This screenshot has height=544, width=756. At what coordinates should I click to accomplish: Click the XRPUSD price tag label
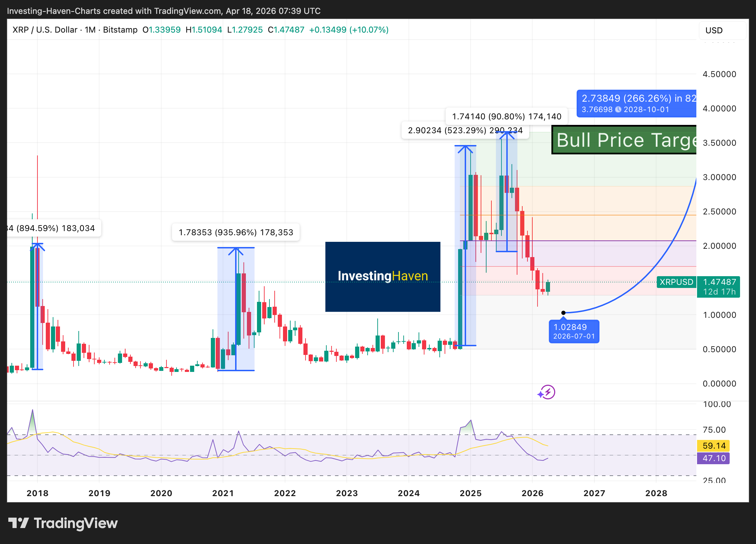coord(676,282)
